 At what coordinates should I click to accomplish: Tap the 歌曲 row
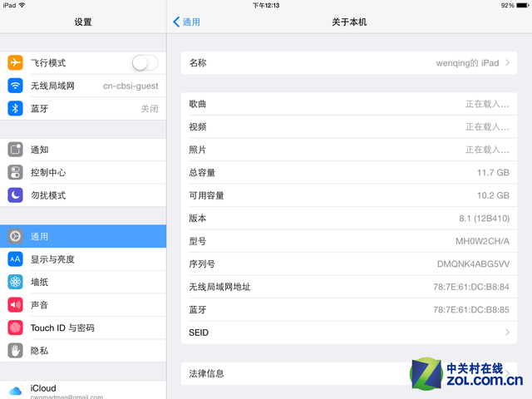pos(349,104)
